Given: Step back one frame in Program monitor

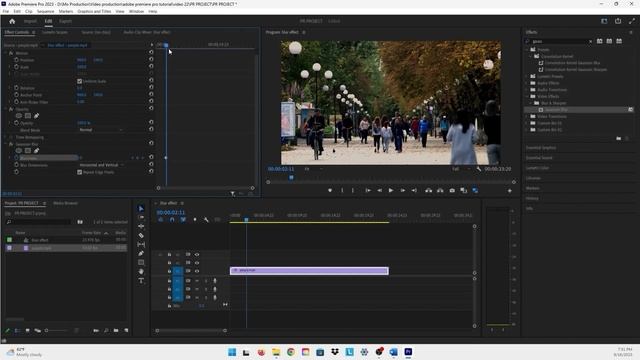Looking at the screenshot, I should click(x=380, y=190).
